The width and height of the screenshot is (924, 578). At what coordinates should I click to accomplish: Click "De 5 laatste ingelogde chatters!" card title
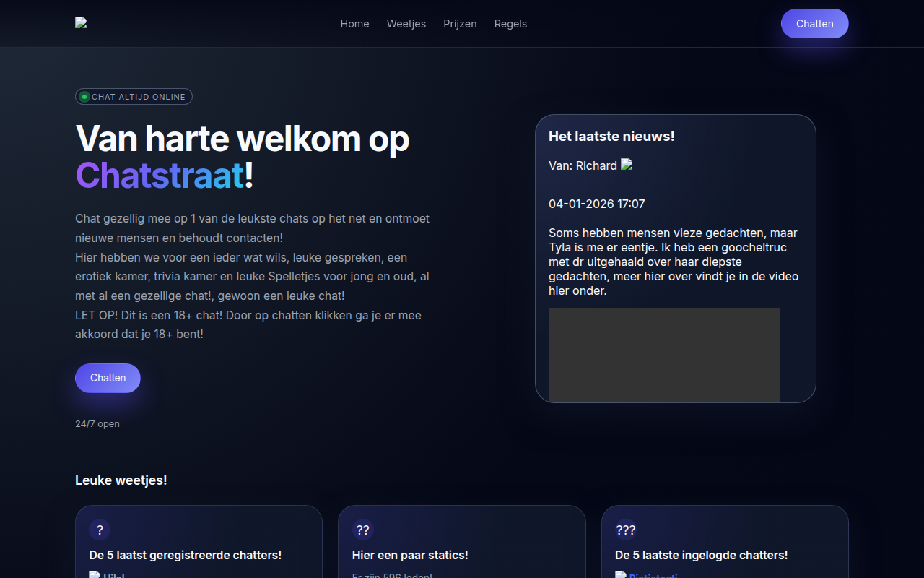(702, 555)
